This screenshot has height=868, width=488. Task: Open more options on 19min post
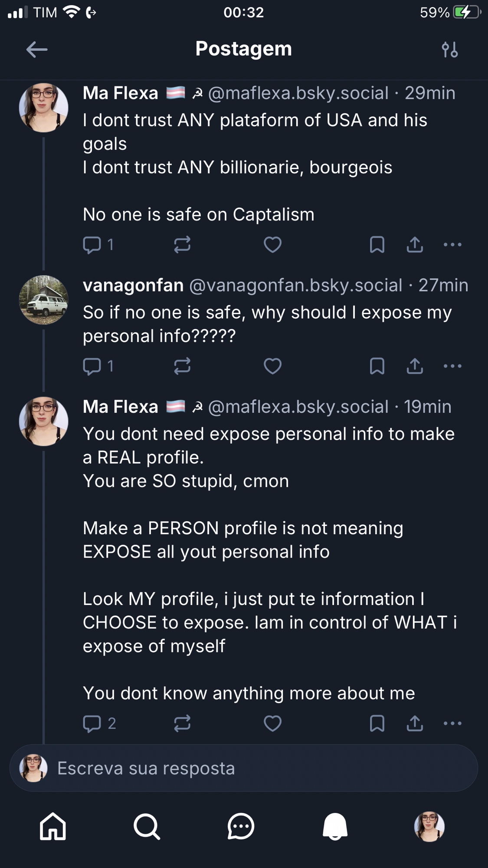point(452,723)
